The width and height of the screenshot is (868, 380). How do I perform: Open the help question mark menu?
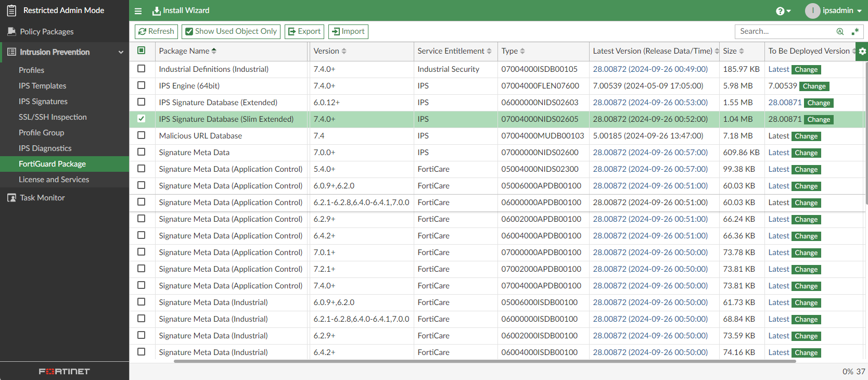[783, 11]
